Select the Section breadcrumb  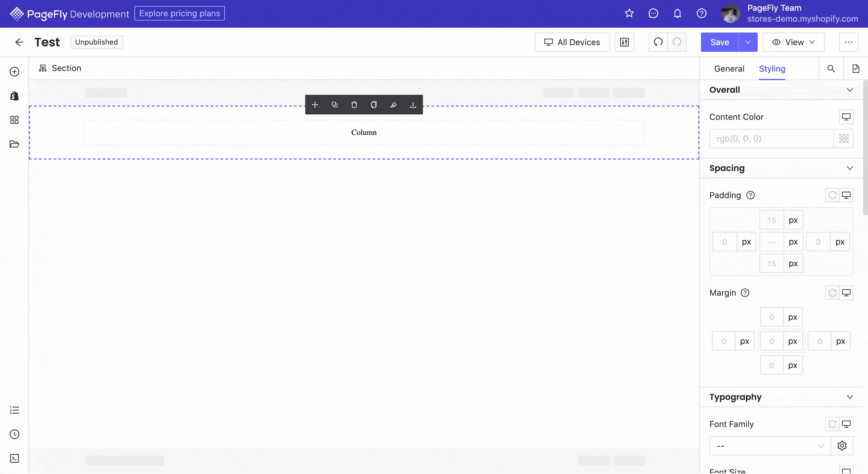60,68
